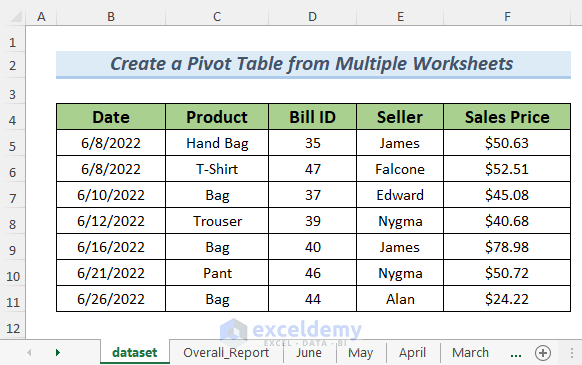The width and height of the screenshot is (582, 365).
Task: Click the Sales Price header cell
Action: [507, 117]
